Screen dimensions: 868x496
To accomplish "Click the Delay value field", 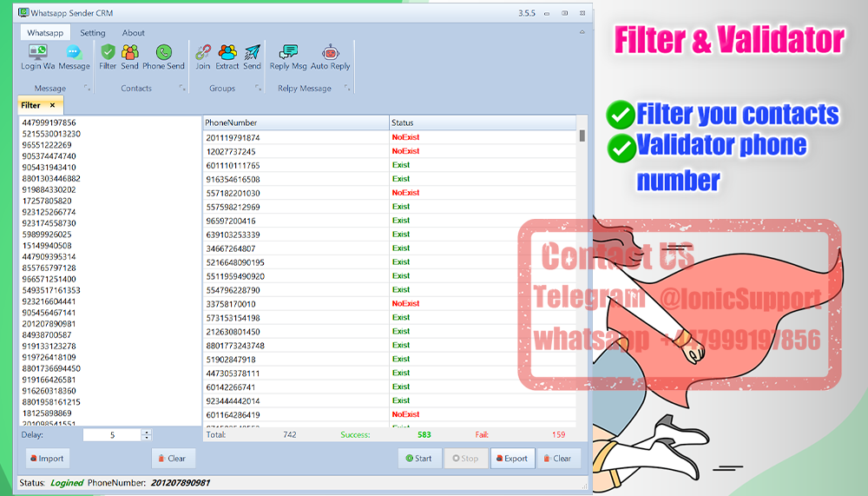I will pyautogui.click(x=112, y=435).
